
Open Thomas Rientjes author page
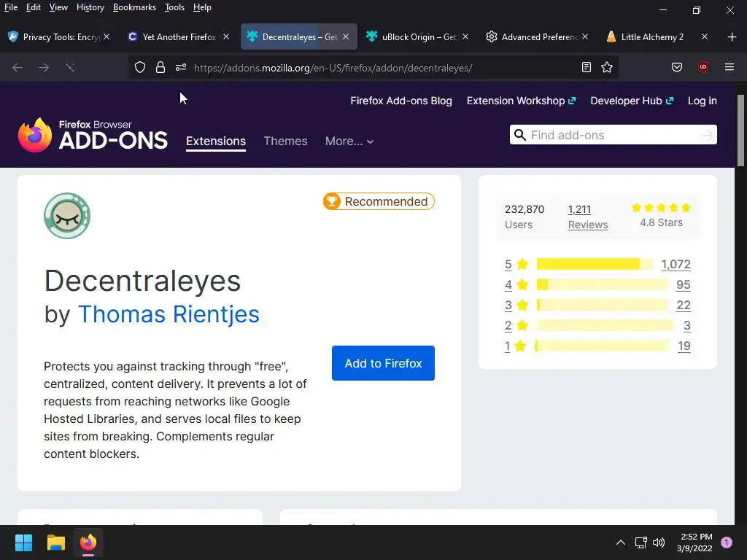[169, 314]
